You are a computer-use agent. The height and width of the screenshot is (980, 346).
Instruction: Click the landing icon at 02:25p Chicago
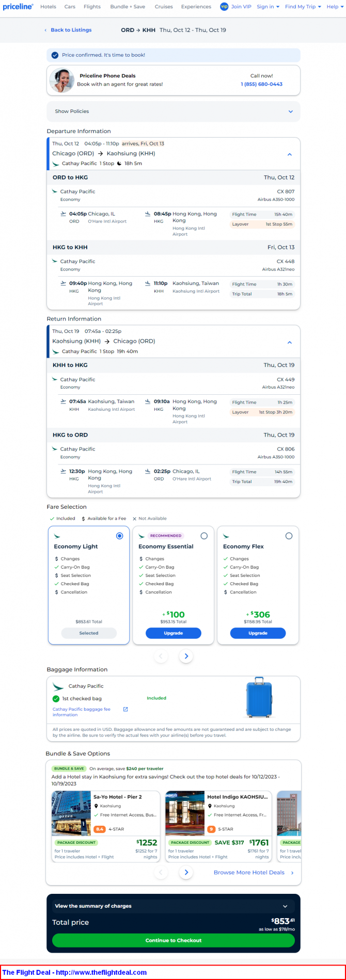(x=148, y=471)
